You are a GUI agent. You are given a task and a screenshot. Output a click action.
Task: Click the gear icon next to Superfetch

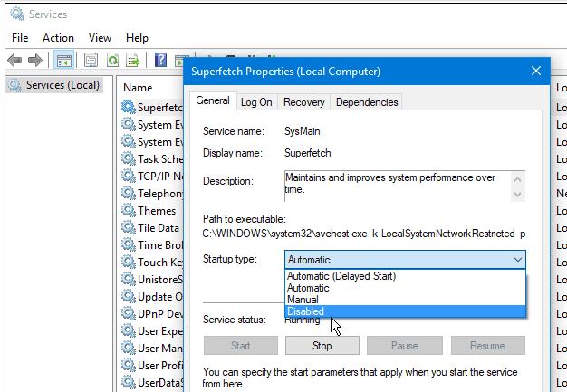point(129,107)
